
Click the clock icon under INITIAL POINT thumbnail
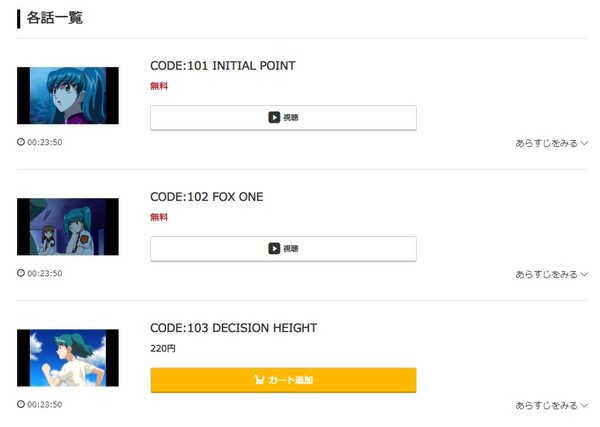(21, 142)
